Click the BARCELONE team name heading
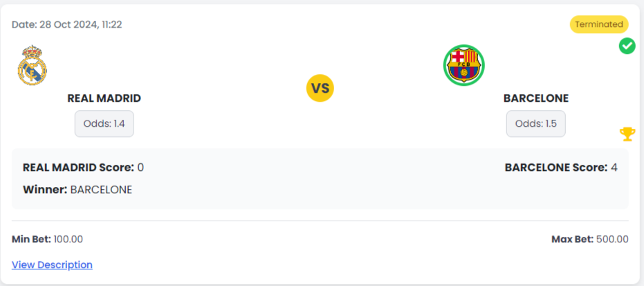644x286 pixels. pyautogui.click(x=535, y=98)
